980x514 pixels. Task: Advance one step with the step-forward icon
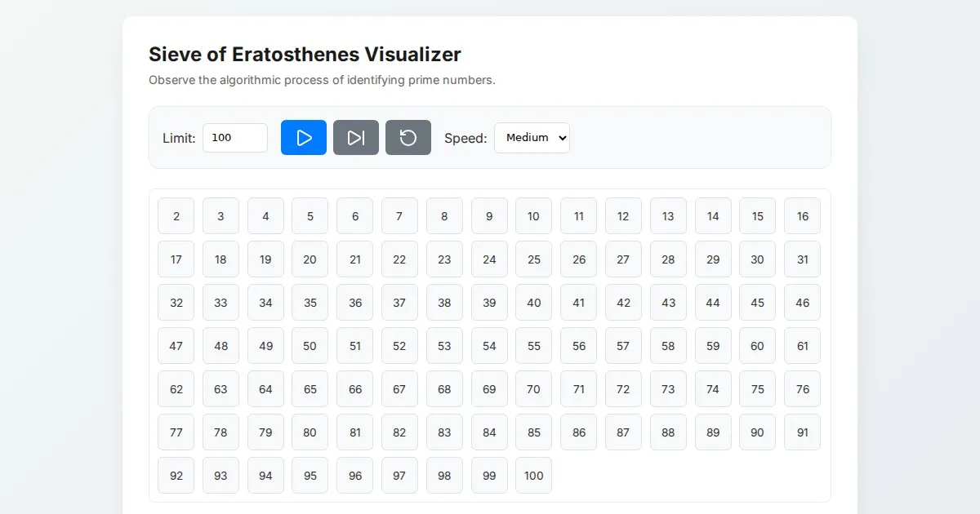(x=356, y=138)
